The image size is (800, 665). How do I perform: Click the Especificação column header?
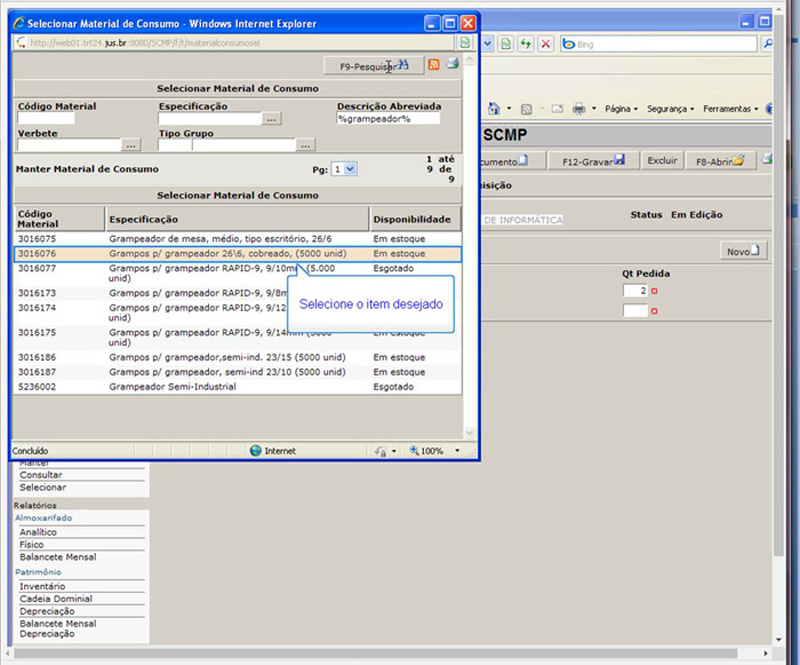coord(237,219)
